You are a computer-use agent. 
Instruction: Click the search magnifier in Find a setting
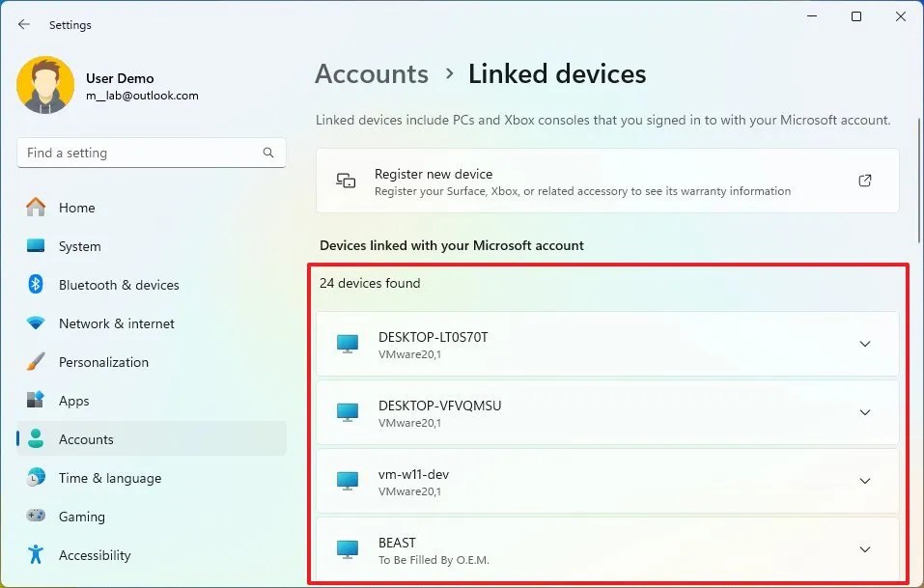pyautogui.click(x=268, y=153)
